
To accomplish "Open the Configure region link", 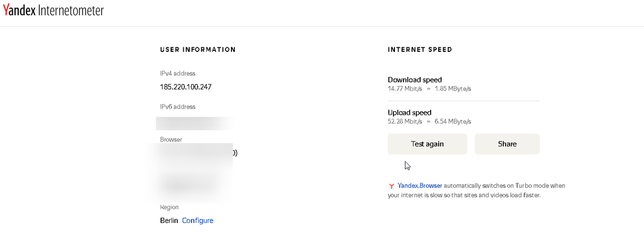I will click(198, 220).
